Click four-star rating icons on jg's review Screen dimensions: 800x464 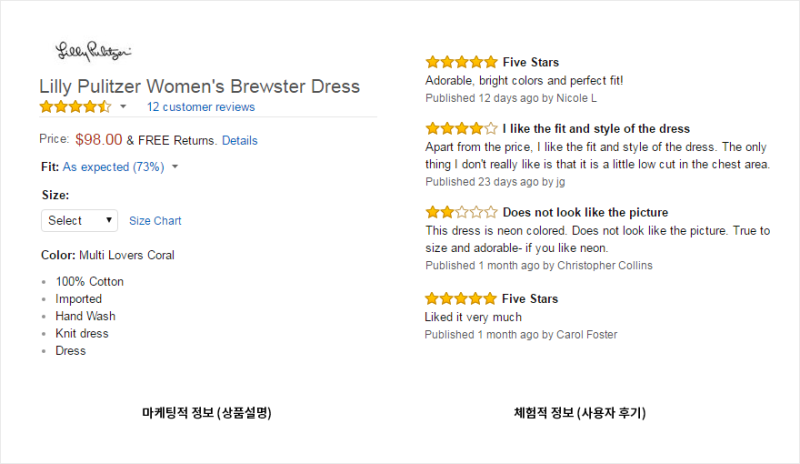pyautogui.click(x=461, y=128)
